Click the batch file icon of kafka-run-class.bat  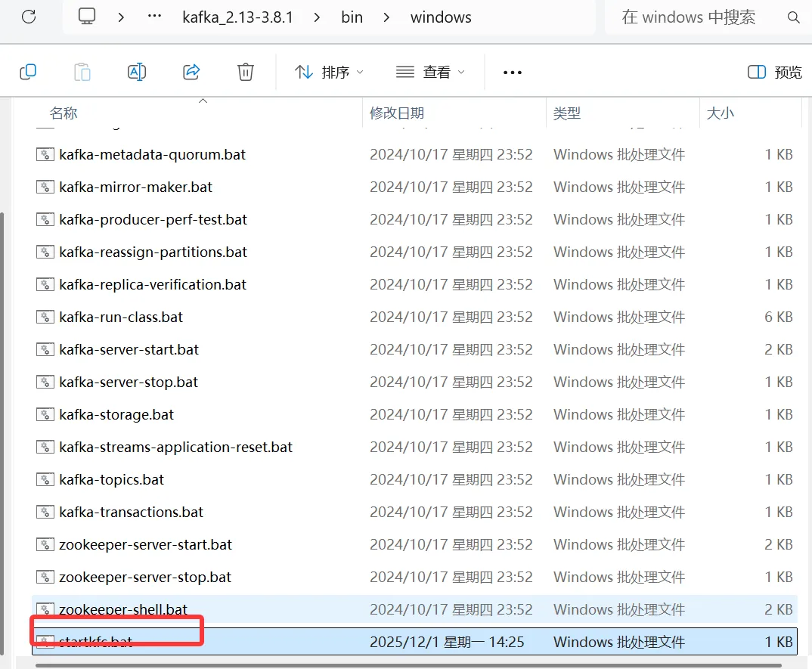coord(45,317)
